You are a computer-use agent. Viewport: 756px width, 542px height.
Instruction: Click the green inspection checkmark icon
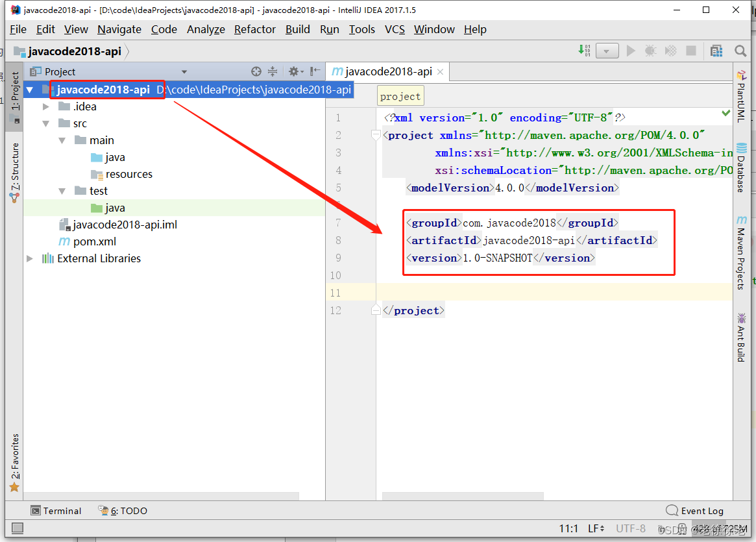726,113
